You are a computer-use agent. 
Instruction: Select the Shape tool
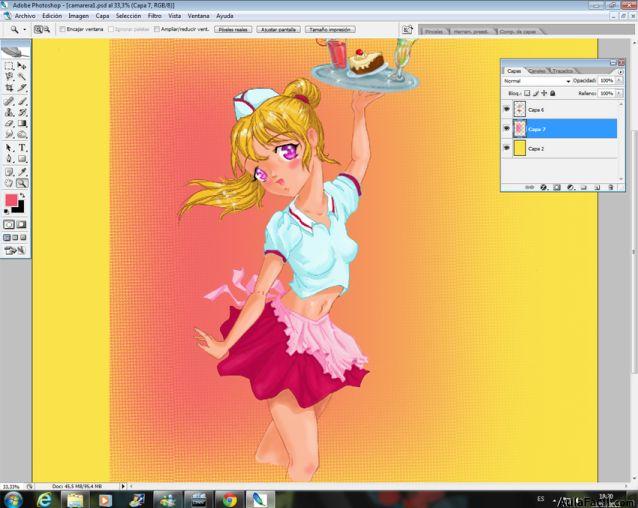coord(22,159)
